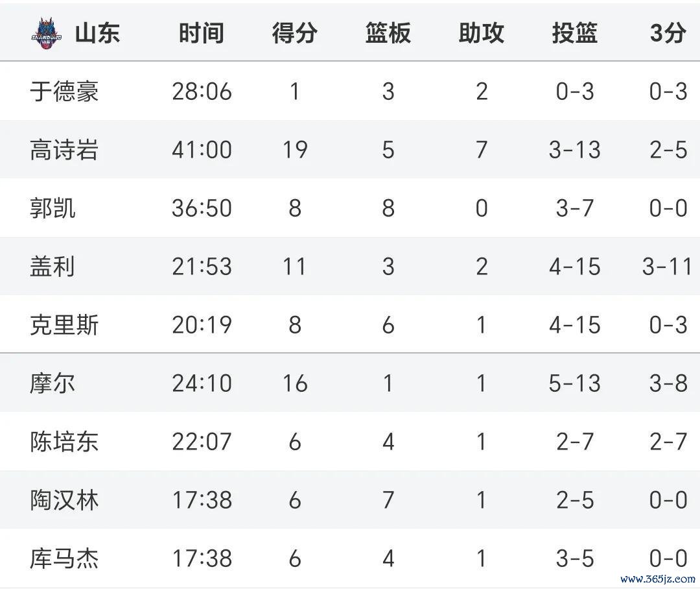Image resolution: width=700 pixels, height=589 pixels.
Task: Click the 时间 column header
Action: click(x=202, y=34)
